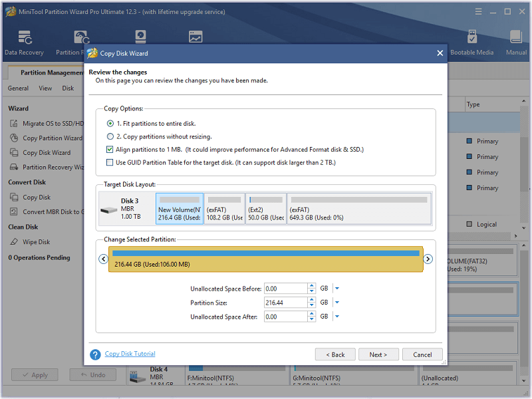Uncheck Align partitions to 1 MB
This screenshot has width=532, height=399.
click(110, 149)
